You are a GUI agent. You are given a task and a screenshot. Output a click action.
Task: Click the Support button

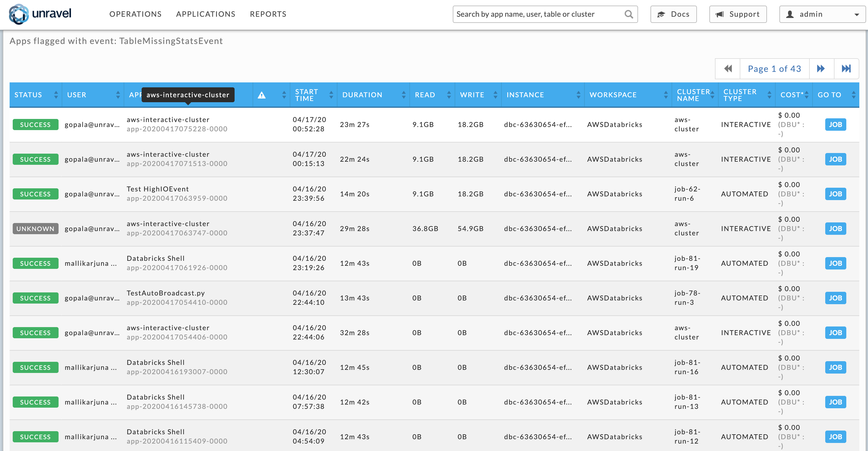(738, 14)
